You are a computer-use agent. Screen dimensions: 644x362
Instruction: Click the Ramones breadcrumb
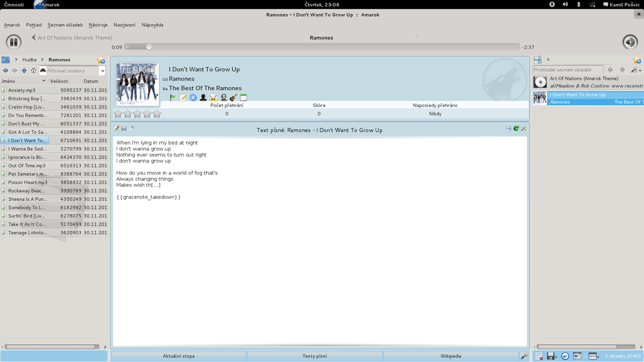click(60, 60)
